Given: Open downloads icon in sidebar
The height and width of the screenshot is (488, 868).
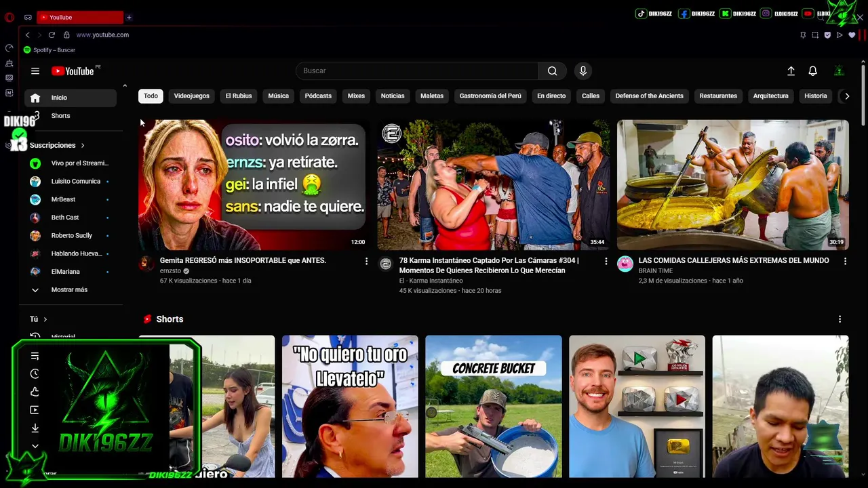Looking at the screenshot, I should (35, 428).
